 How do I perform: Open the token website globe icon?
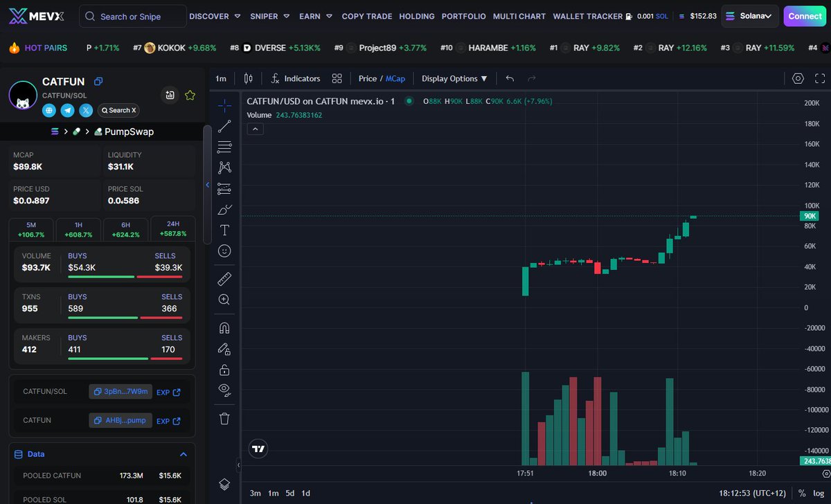coord(49,110)
